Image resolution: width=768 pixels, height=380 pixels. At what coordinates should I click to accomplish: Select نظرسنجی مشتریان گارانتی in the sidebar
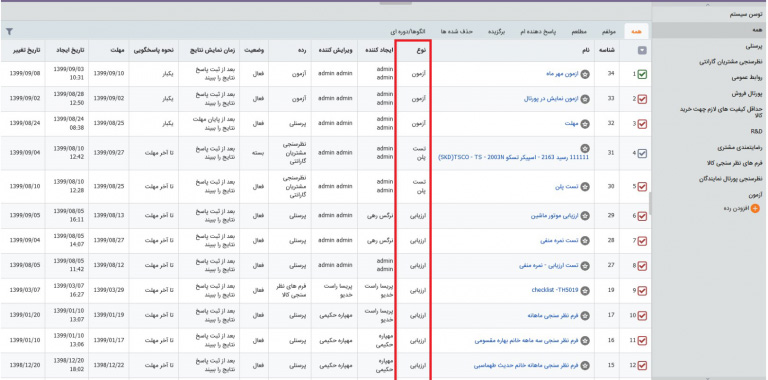tap(731, 62)
